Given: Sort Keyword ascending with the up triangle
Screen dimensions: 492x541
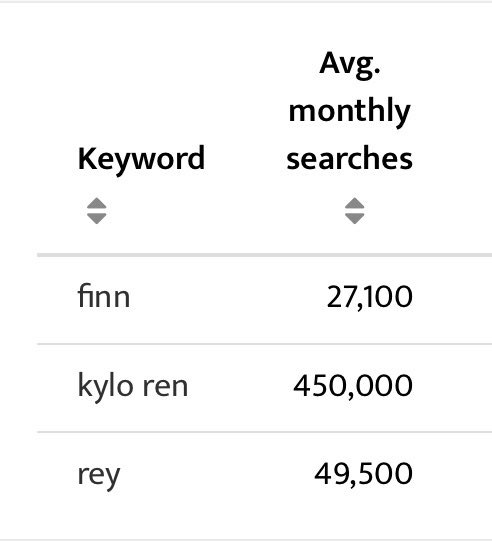Looking at the screenshot, I should (97, 203).
